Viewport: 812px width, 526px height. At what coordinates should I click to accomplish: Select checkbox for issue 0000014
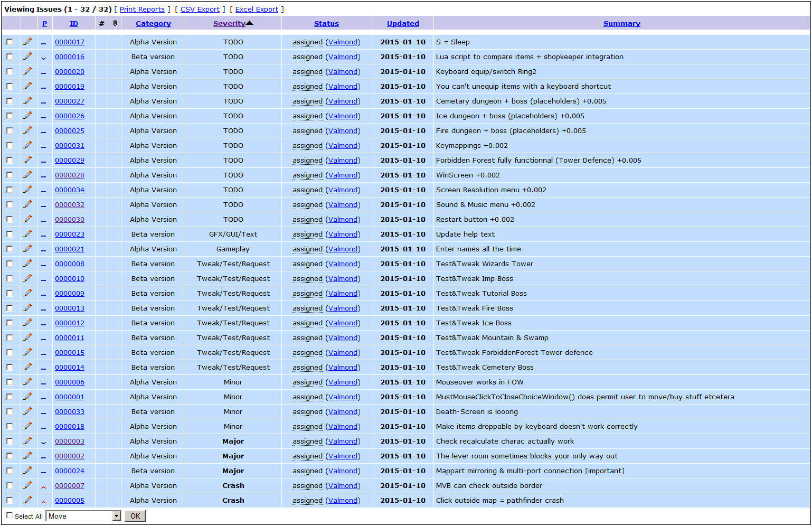pyautogui.click(x=10, y=367)
